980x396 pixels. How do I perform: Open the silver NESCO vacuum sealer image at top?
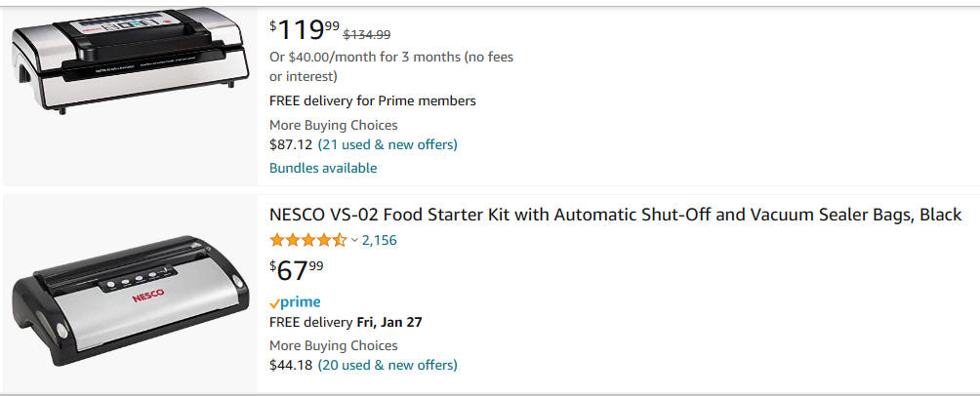(130, 60)
